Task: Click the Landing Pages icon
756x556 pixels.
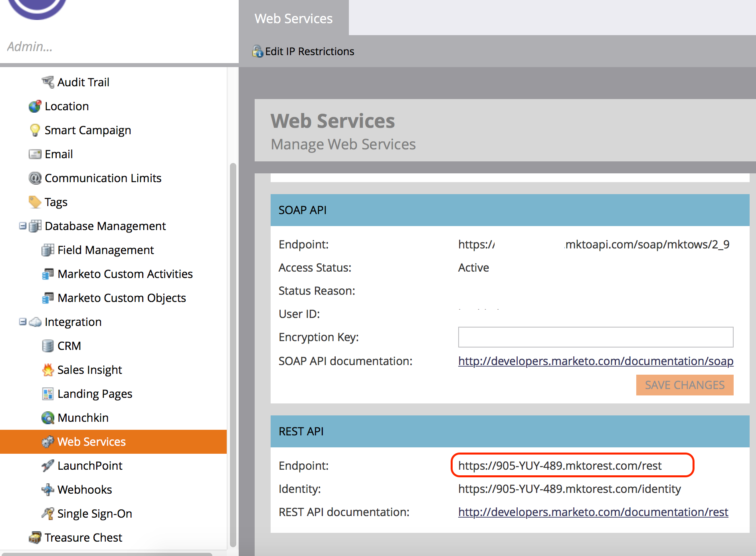Action: [x=48, y=394]
